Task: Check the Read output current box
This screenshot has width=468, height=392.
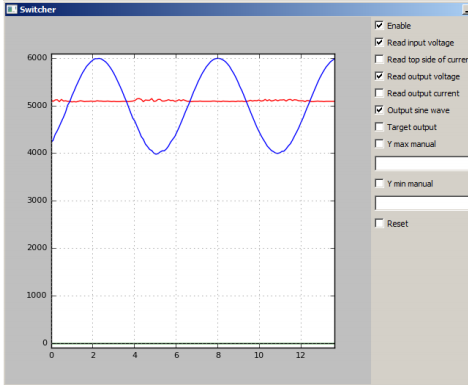Action: [x=379, y=93]
